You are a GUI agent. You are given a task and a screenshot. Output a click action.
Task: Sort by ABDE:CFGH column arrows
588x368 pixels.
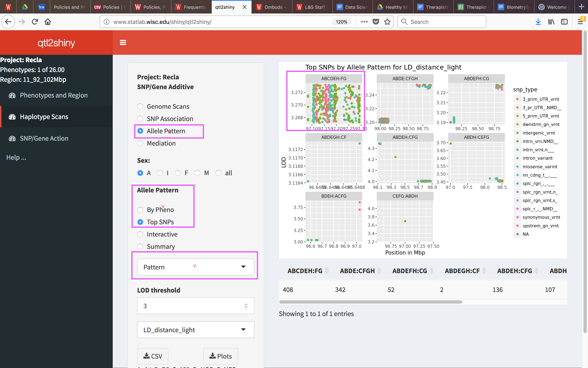coord(379,271)
